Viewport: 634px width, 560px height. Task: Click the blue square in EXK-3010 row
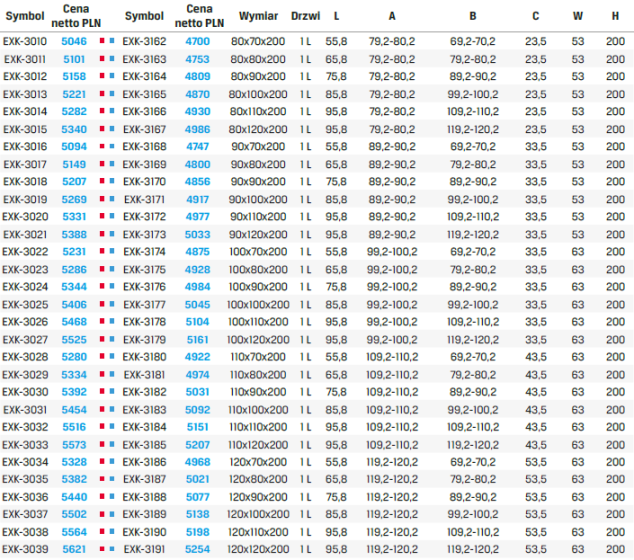pyautogui.click(x=112, y=41)
